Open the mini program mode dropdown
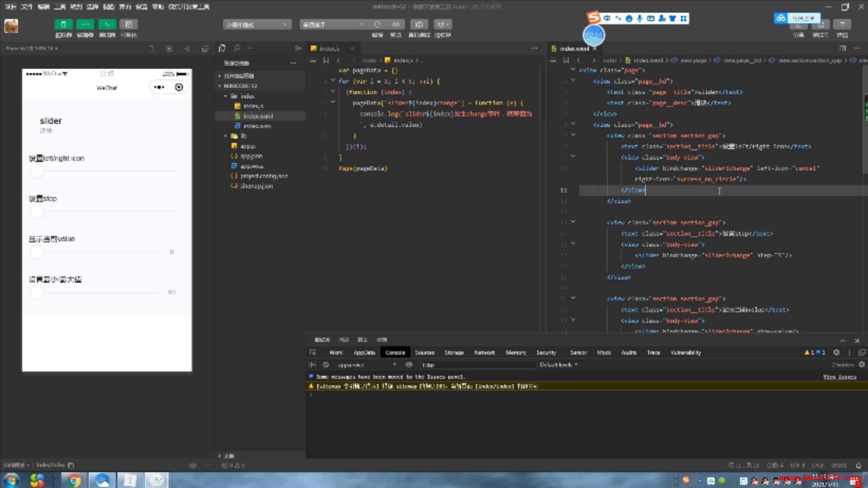Image resolution: width=868 pixels, height=488 pixels. (x=256, y=24)
